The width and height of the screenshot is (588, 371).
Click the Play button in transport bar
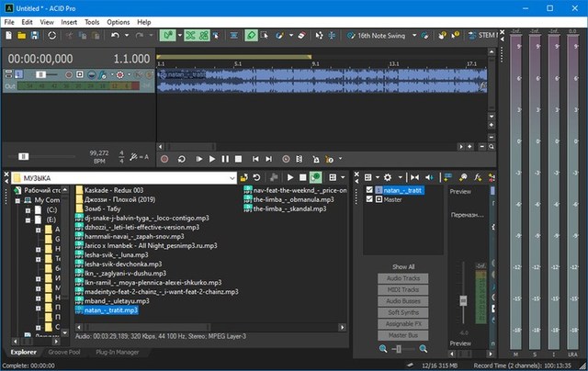pos(212,159)
